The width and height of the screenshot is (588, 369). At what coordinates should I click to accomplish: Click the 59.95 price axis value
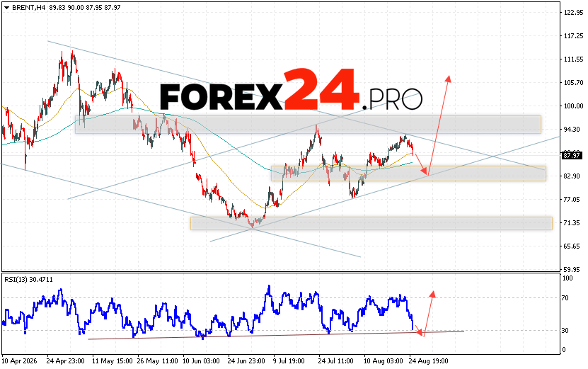tap(572, 270)
